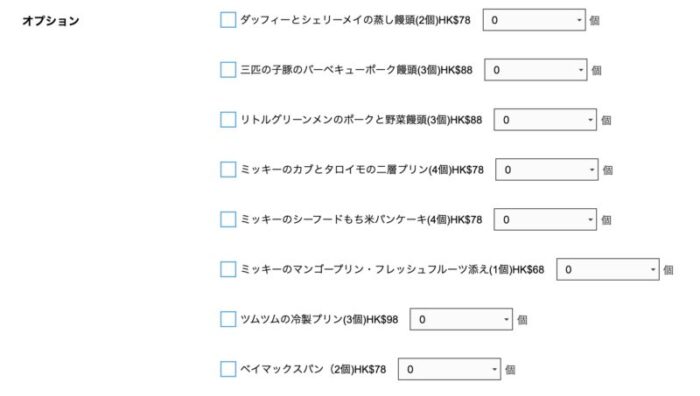The width and height of the screenshot is (700, 396).
Task: Open quantity selector for ベイマックスパン
Action: 449,369
